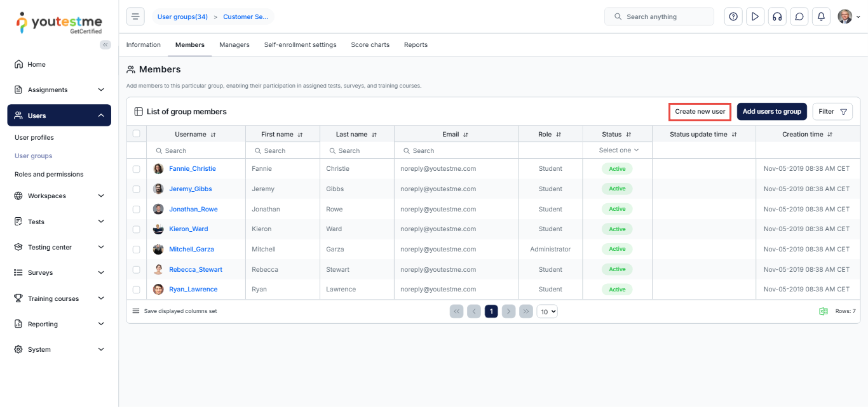Open the chat bubble icon

799,17
